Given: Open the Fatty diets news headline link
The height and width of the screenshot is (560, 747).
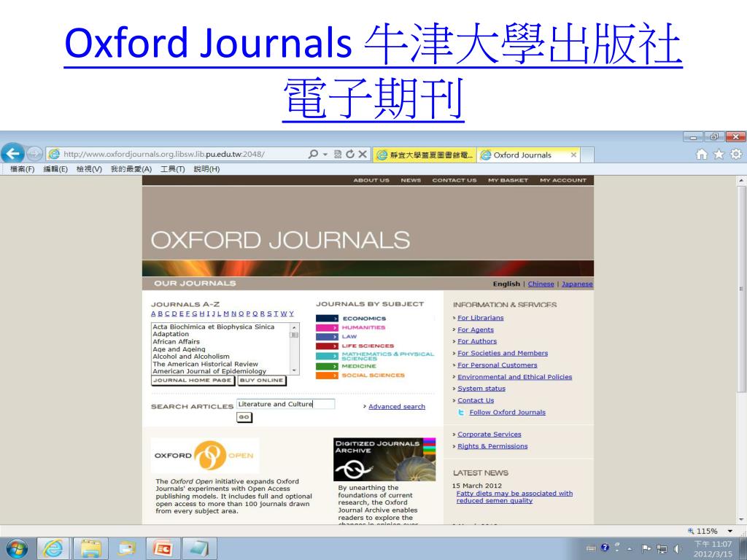Looking at the screenshot, I should (x=514, y=497).
